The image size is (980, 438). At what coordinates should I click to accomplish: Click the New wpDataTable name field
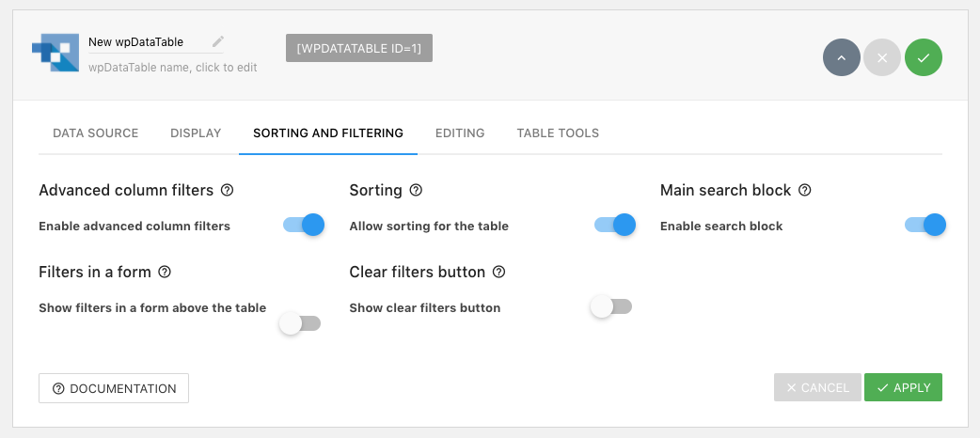141,42
